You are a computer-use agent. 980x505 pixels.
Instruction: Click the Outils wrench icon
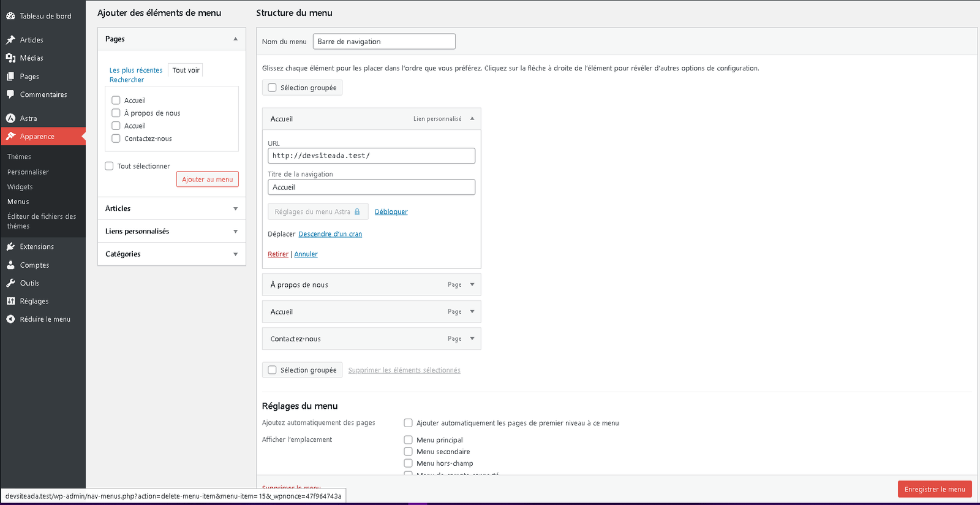click(x=10, y=283)
